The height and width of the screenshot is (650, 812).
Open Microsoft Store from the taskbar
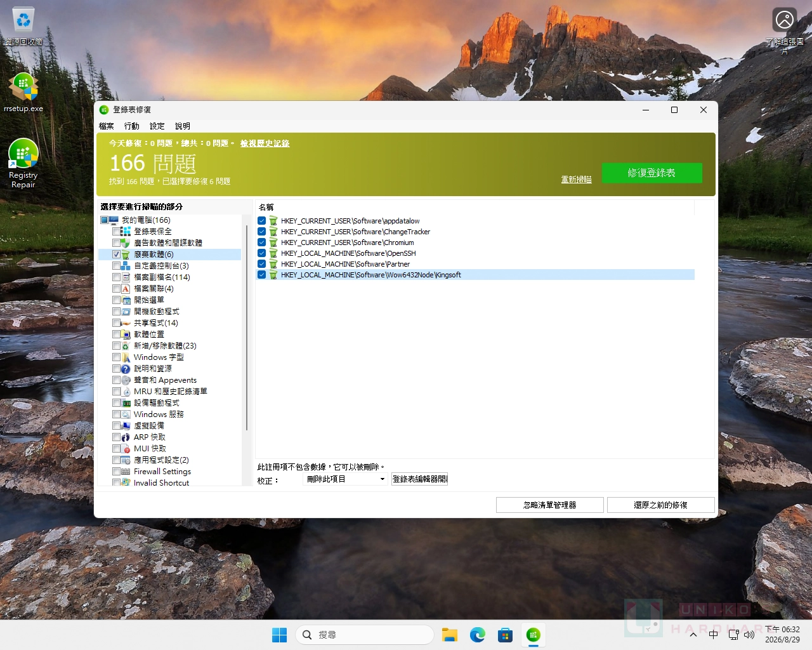pyautogui.click(x=505, y=635)
